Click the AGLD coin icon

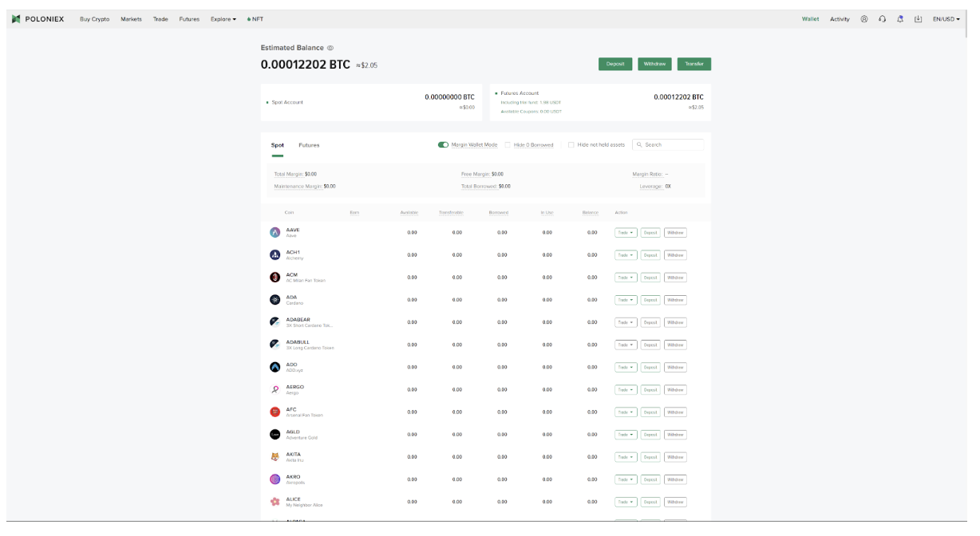[x=275, y=435]
